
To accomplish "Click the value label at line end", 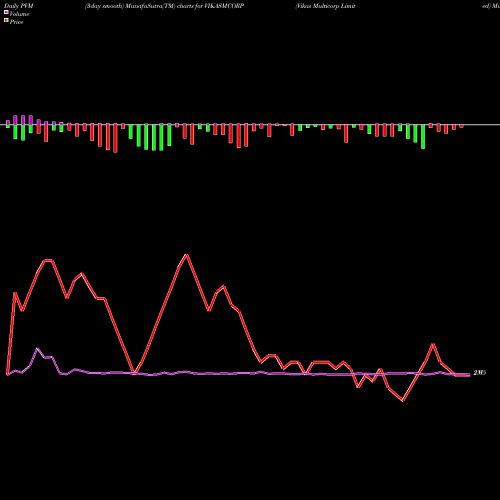I will tap(480, 373).
